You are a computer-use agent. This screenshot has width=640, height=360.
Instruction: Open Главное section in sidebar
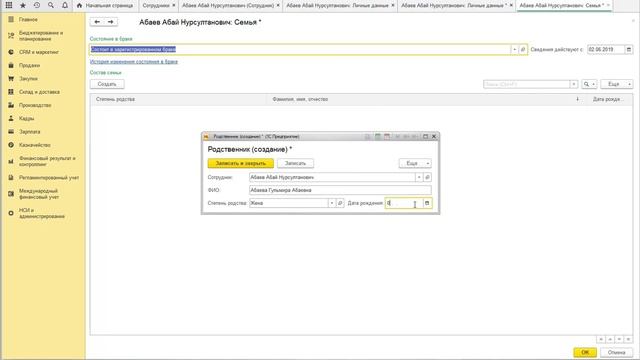(x=28, y=20)
